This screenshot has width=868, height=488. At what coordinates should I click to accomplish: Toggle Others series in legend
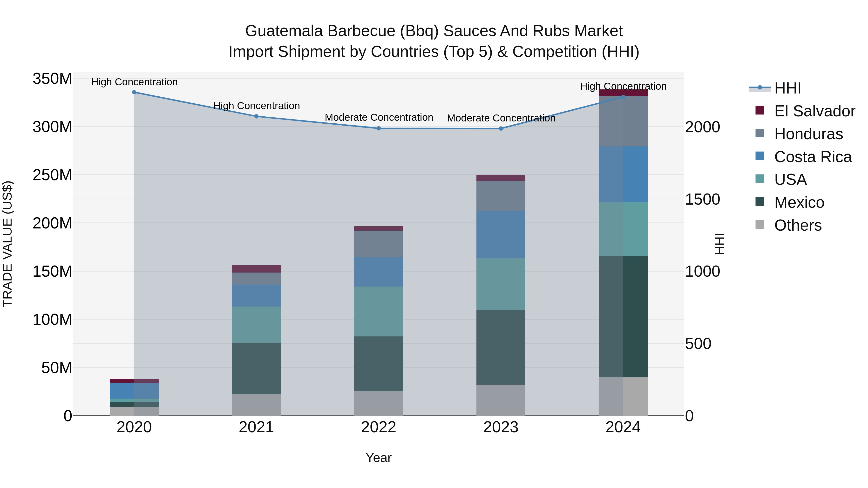788,225
